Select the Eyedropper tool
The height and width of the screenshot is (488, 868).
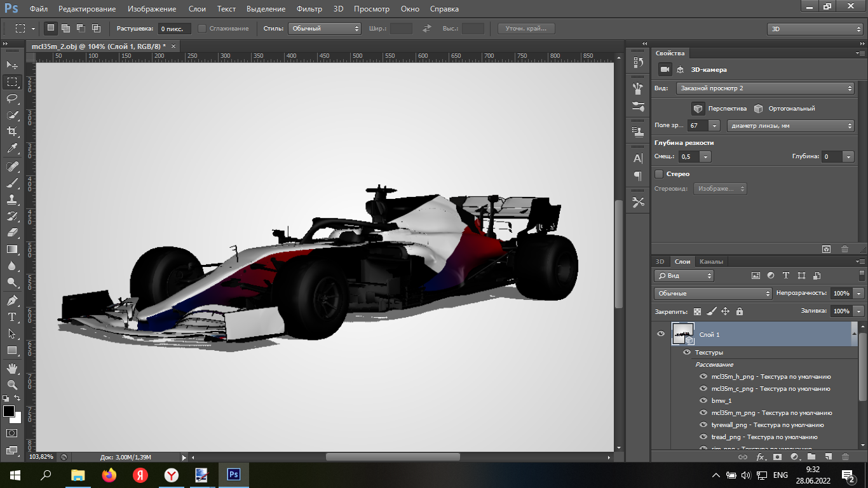(12, 149)
